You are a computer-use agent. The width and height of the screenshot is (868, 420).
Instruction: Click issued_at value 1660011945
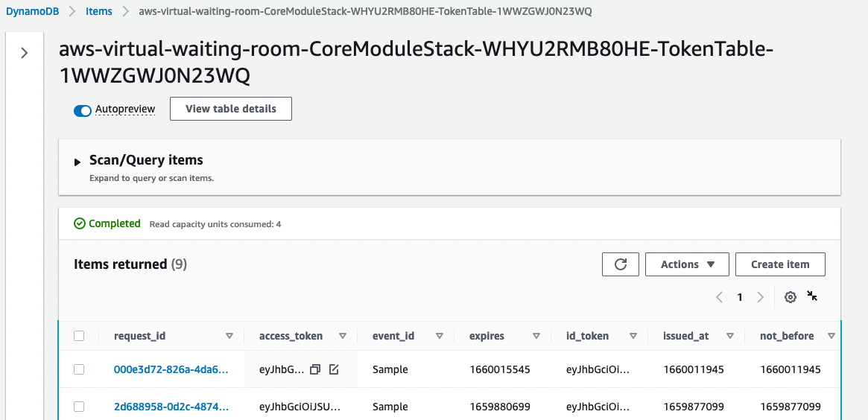(694, 369)
